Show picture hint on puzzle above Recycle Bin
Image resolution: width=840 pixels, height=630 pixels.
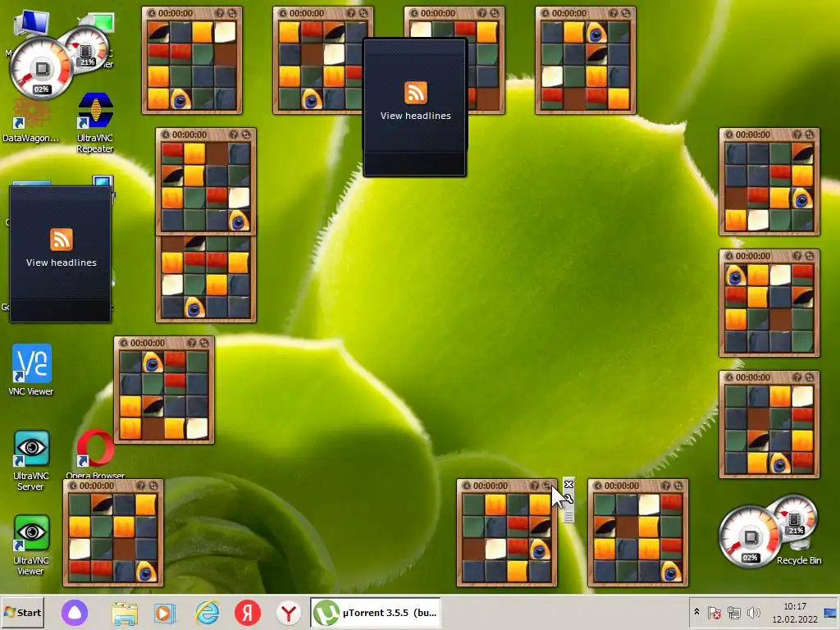(x=797, y=377)
